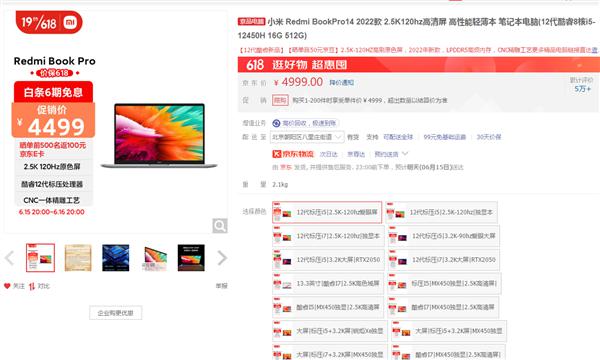Click the 小米 Redmi BookPro14 product title

(417, 28)
